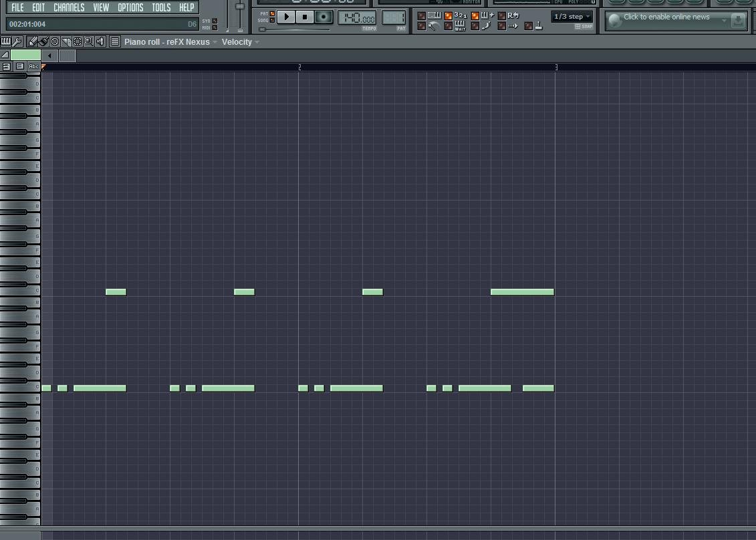The width and height of the screenshot is (756, 540).
Task: Select the Playback speaker tool
Action: pyautogui.click(x=100, y=42)
